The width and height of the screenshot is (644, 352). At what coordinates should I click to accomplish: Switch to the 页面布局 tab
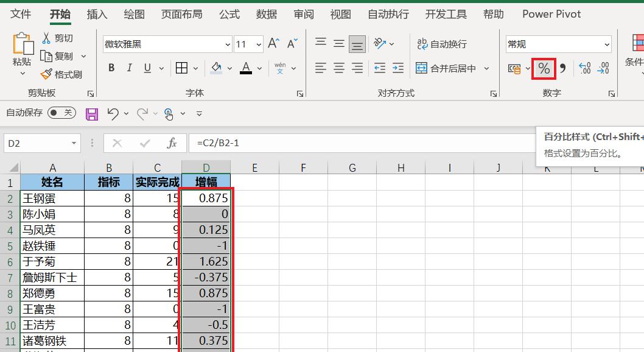click(x=181, y=14)
